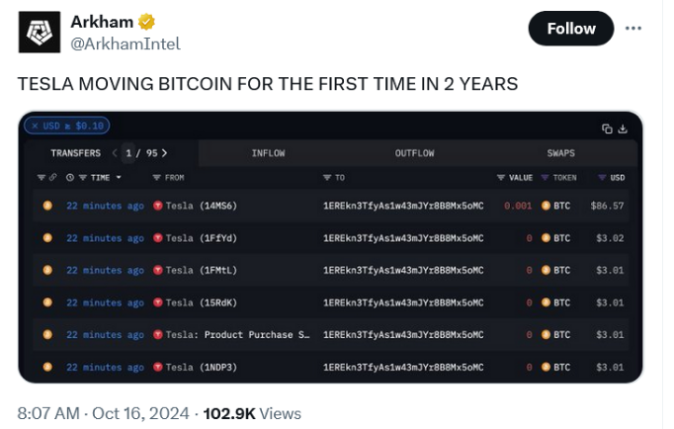Click destination address in Tesla (1FfYd) row
The height and width of the screenshot is (429, 674).
coord(403,238)
